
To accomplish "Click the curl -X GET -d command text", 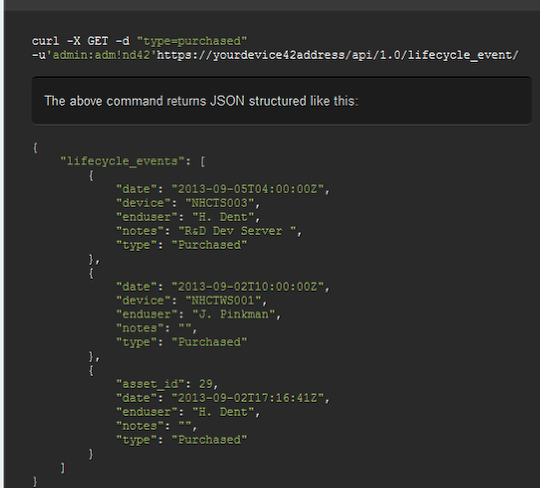I will click(x=81, y=41).
